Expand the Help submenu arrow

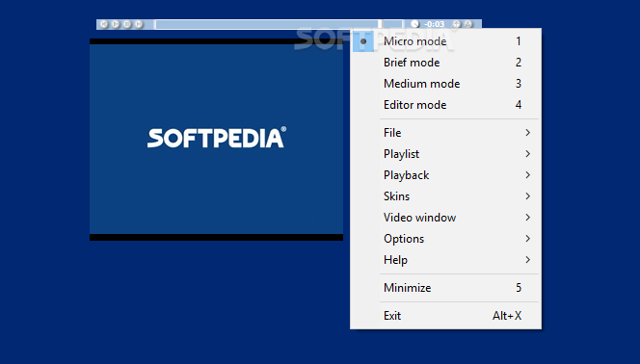[528, 260]
